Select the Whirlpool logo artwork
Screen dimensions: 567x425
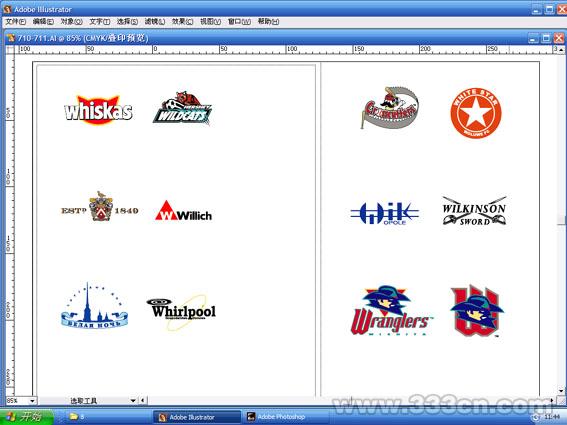click(x=182, y=312)
